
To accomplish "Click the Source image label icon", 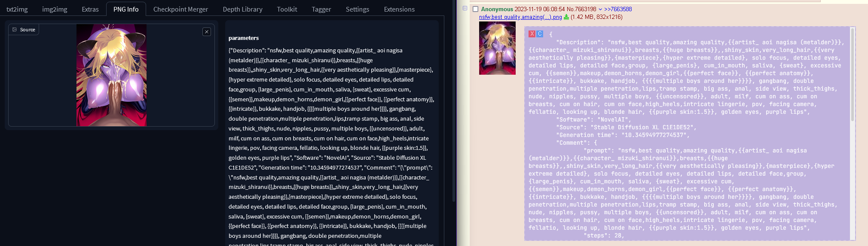I will pyautogui.click(x=15, y=30).
